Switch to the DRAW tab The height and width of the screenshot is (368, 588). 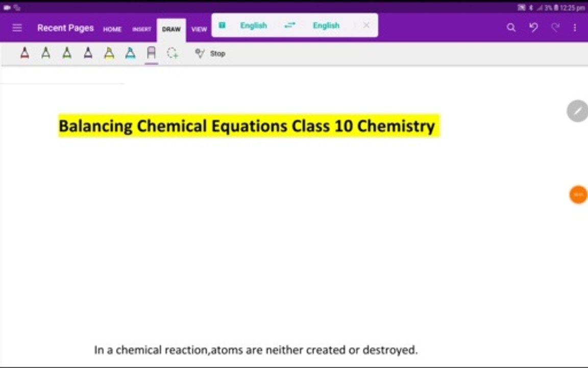pos(171,29)
